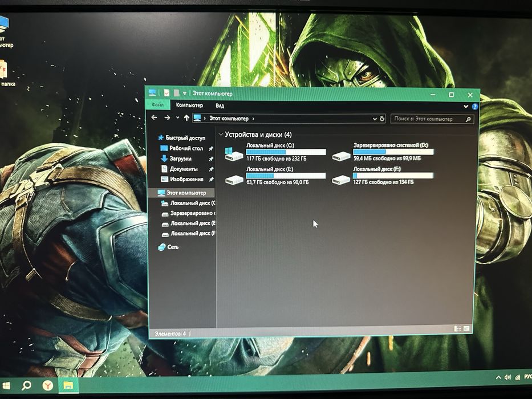This screenshot has height=399, width=532.
Task: Switch to details view in the status bar
Action: [457, 328]
